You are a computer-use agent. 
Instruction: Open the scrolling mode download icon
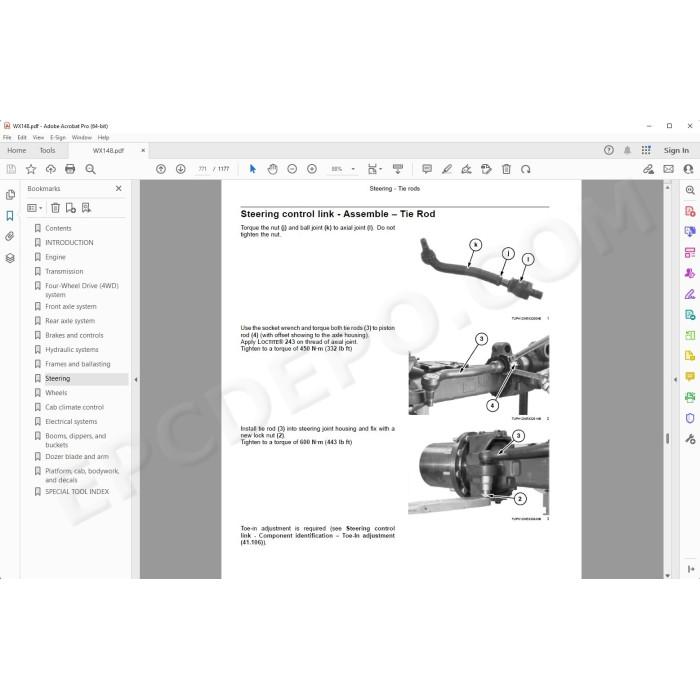click(397, 169)
